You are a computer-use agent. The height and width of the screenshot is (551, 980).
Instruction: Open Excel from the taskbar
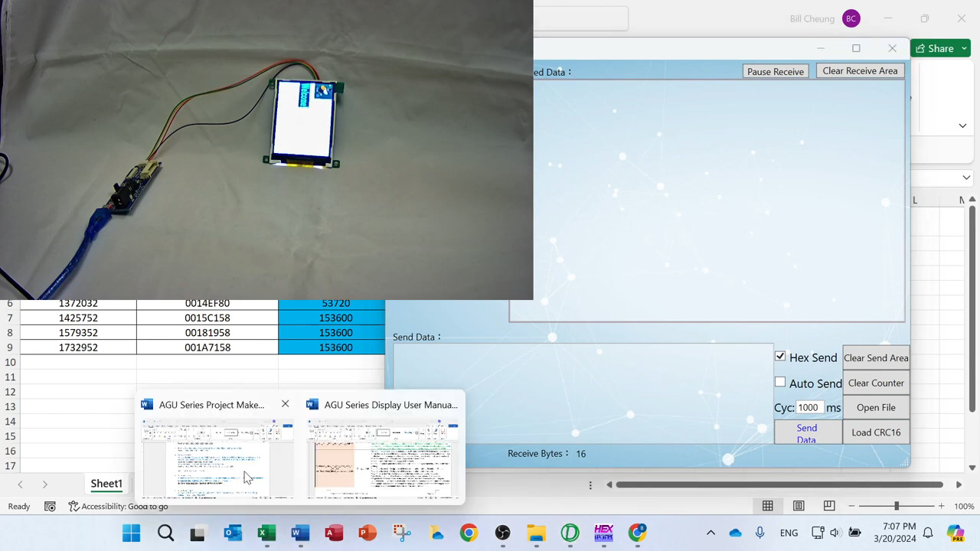[x=266, y=533]
